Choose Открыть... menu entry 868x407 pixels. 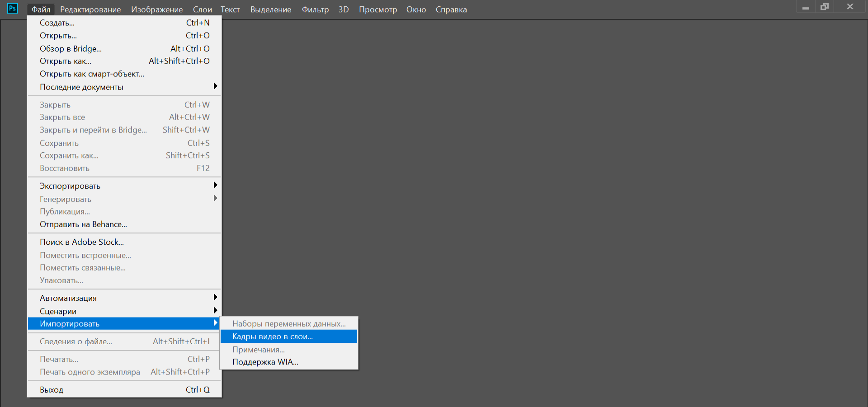click(124, 35)
